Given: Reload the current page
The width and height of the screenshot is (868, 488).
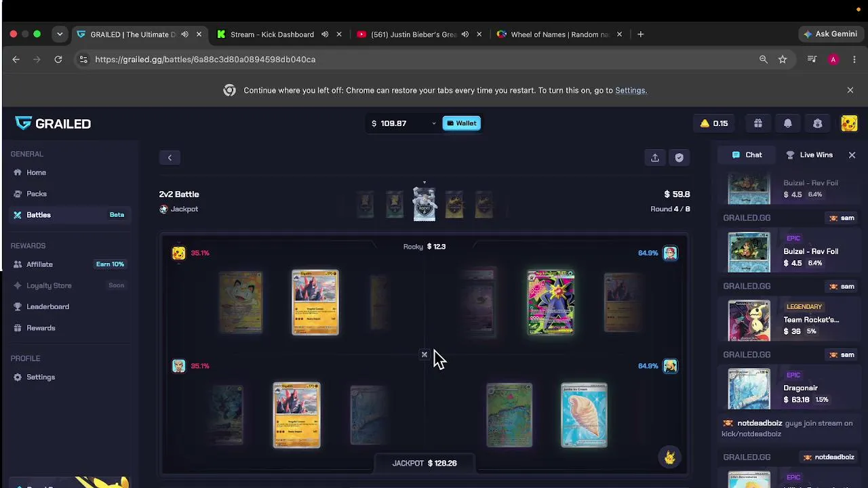Looking at the screenshot, I should click(58, 60).
